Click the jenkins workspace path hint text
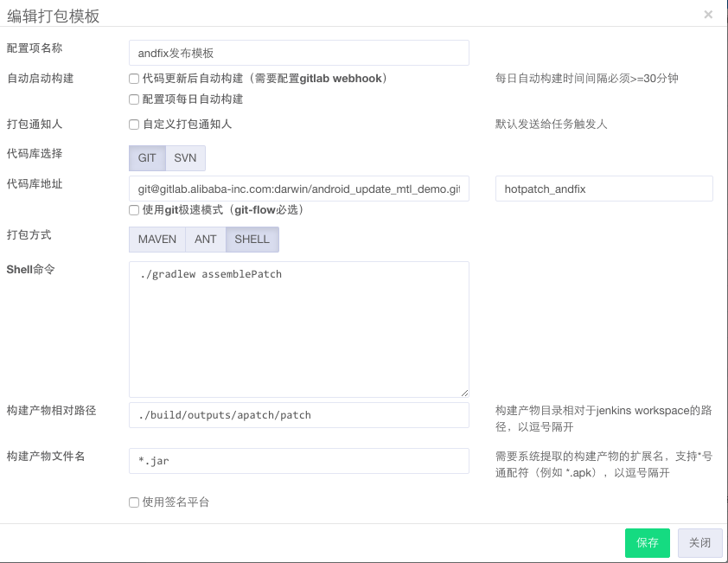The image size is (728, 563). 603,419
